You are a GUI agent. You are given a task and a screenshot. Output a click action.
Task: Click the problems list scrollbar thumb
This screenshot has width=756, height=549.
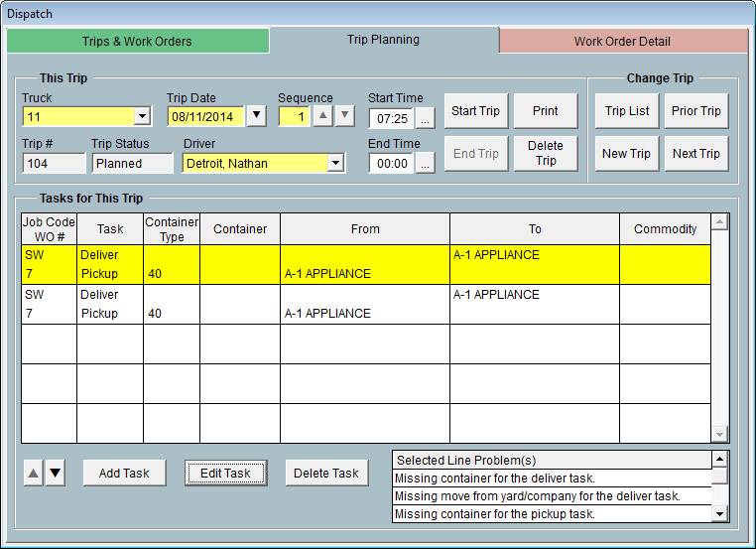[x=719, y=477]
